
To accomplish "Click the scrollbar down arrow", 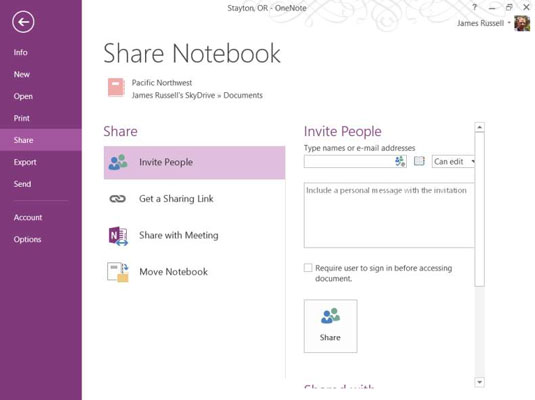I will tap(479, 382).
